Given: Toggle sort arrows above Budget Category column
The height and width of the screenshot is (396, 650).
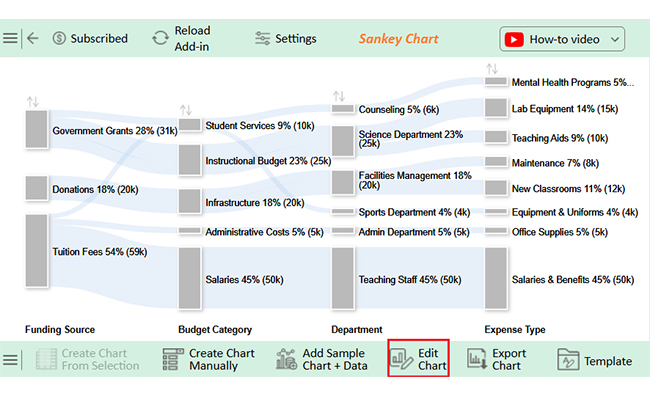Looking at the screenshot, I should [186, 110].
